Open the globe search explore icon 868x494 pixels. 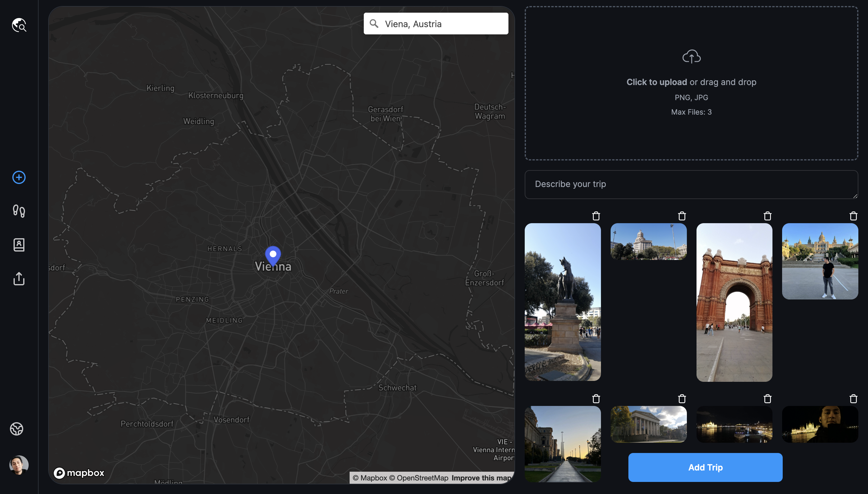[19, 25]
